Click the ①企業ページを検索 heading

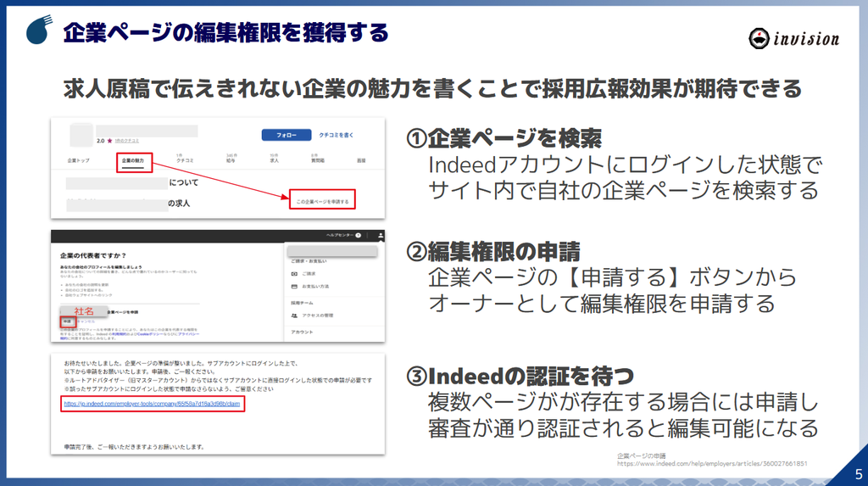[504, 138]
